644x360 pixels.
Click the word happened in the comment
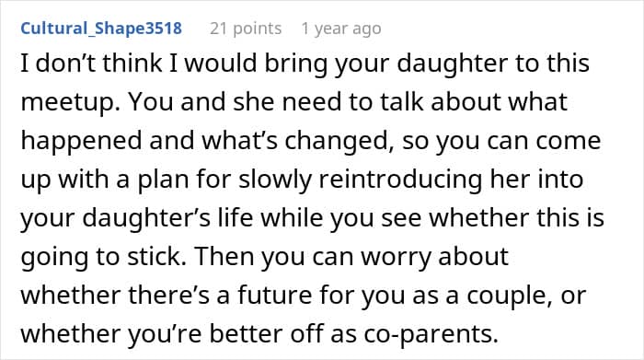(81, 142)
